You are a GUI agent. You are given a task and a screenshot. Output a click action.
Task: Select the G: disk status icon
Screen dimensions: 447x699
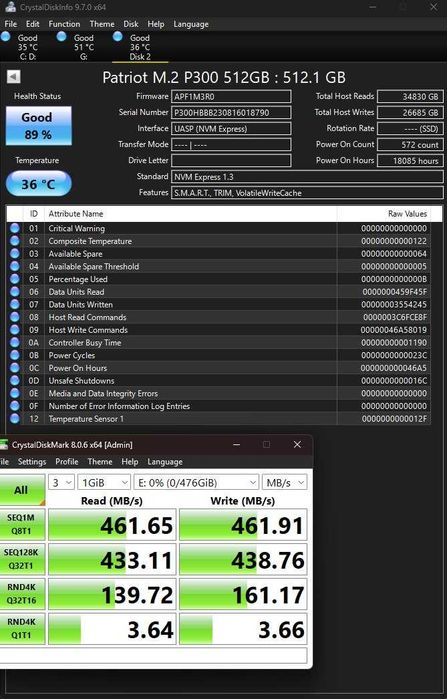(62, 37)
